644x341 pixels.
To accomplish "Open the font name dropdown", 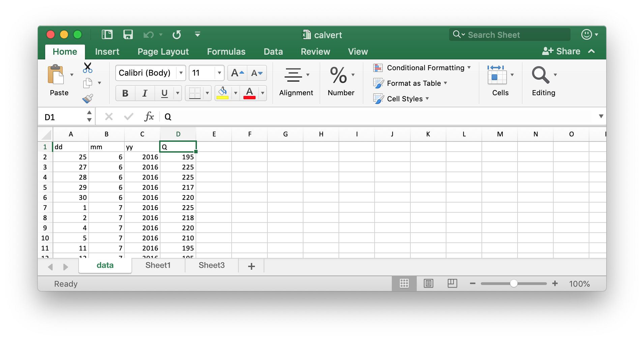I will point(181,73).
